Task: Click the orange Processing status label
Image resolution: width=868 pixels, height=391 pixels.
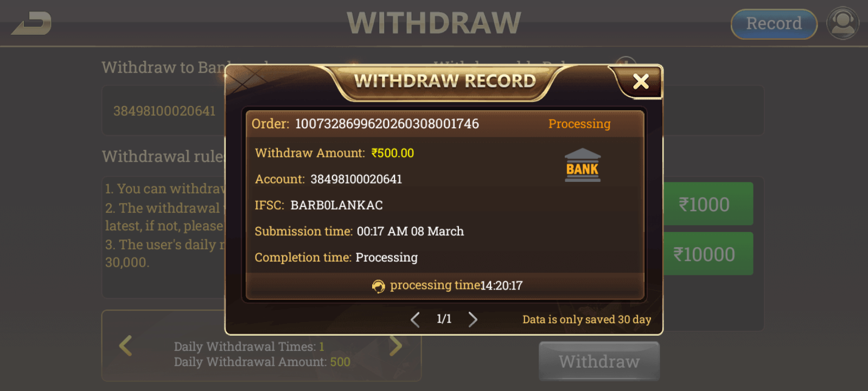Action: 579,124
